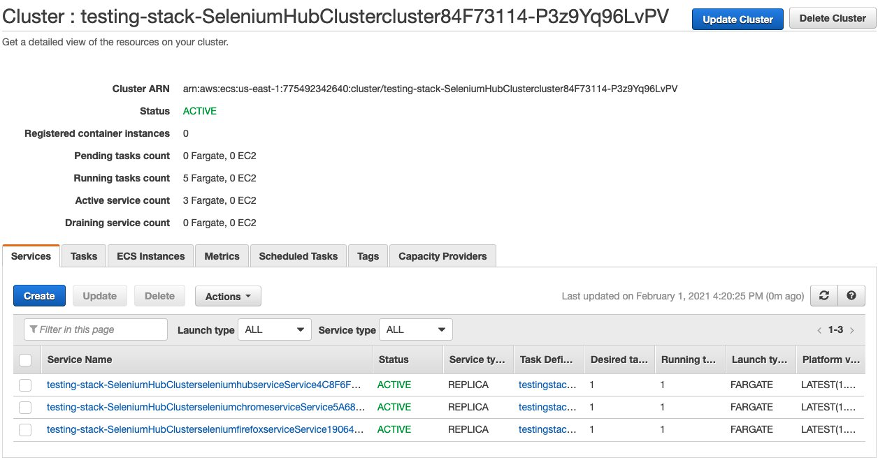This screenshot has height=460, width=879.
Task: Tick checkbox for seleniumfirefoxservice row
Action: tap(26, 430)
